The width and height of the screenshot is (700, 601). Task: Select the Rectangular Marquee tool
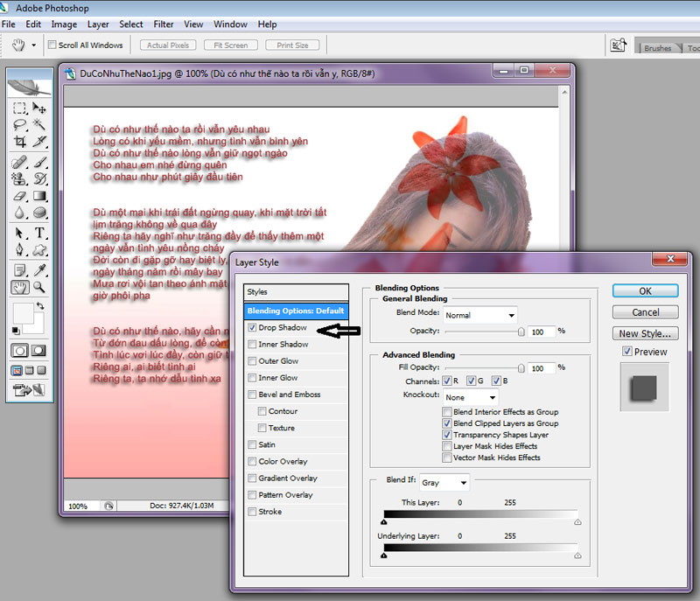pos(19,108)
